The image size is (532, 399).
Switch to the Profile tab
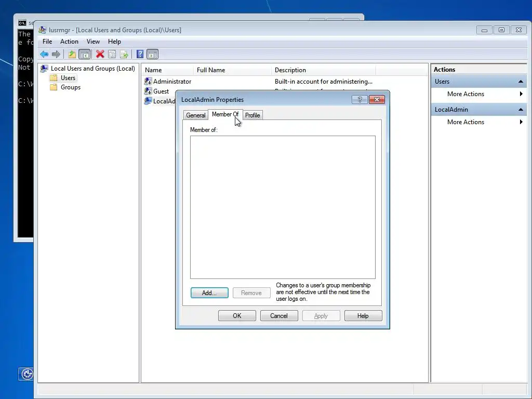(x=252, y=115)
